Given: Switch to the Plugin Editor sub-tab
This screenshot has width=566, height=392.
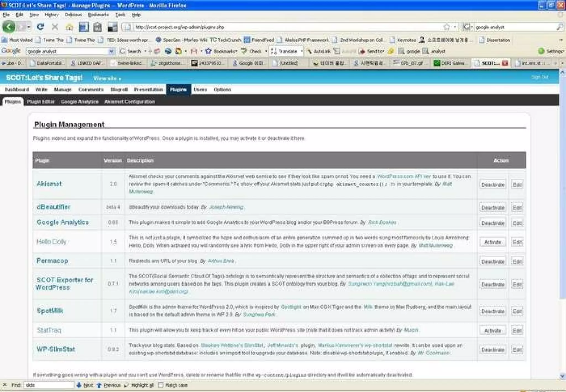Looking at the screenshot, I should pyautogui.click(x=41, y=102).
